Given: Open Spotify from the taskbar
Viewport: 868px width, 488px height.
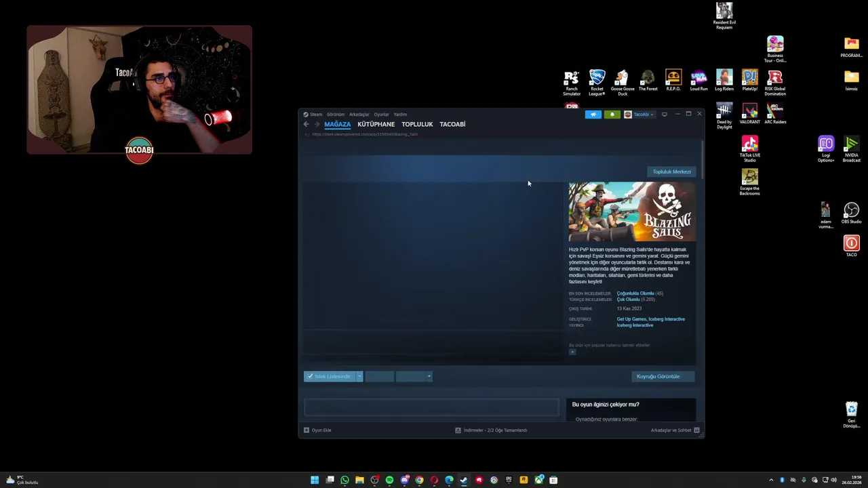Looking at the screenshot, I should coord(389,480).
